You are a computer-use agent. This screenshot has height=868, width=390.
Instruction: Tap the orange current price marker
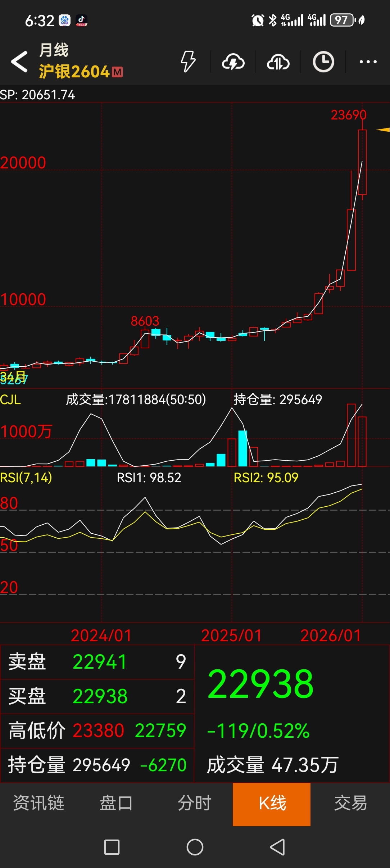pos(383,130)
